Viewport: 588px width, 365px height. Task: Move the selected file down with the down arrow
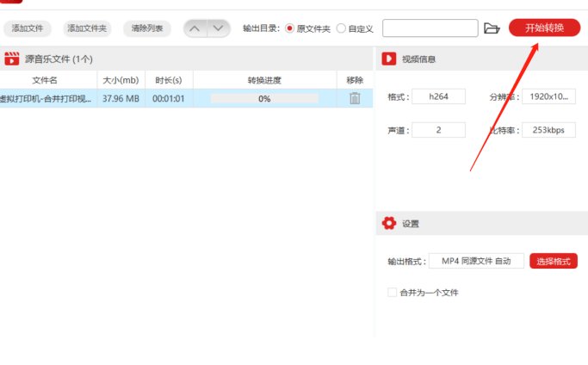pyautogui.click(x=219, y=28)
